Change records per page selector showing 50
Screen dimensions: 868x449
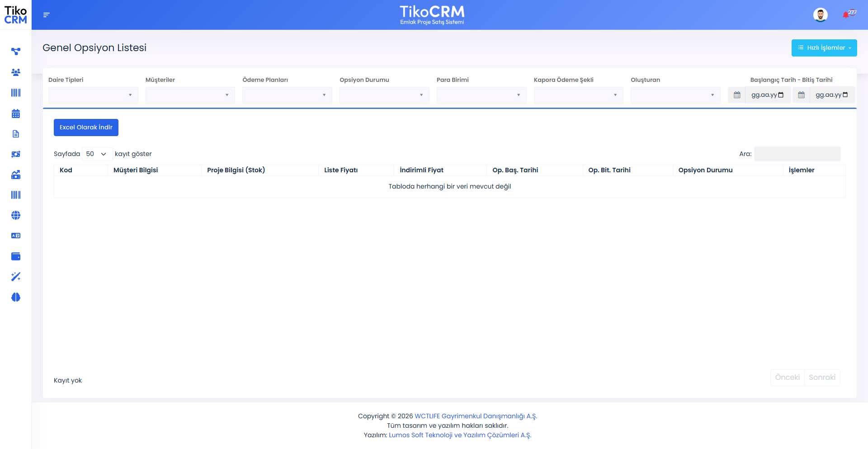click(x=97, y=154)
